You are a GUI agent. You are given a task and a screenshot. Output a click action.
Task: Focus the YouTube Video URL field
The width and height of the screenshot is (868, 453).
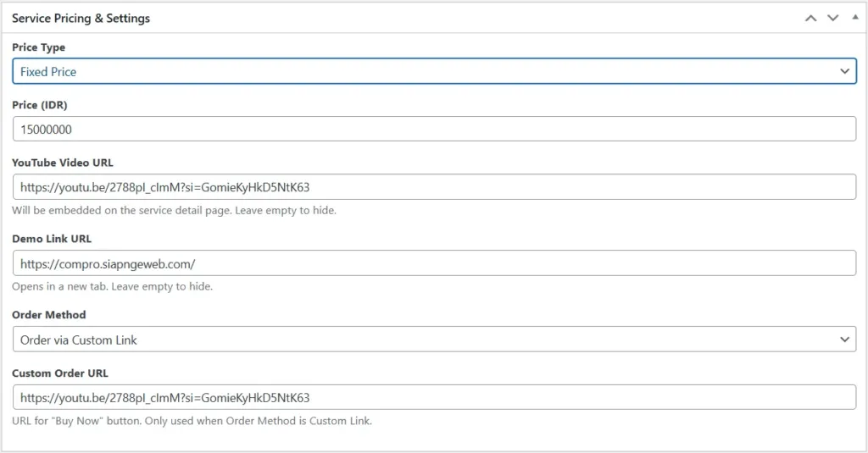click(434, 187)
